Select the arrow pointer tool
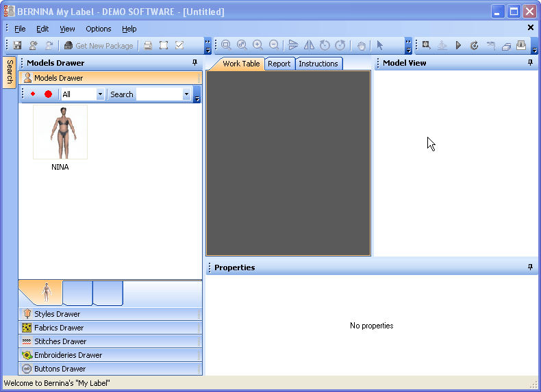The height and width of the screenshot is (392, 541). (x=380, y=45)
